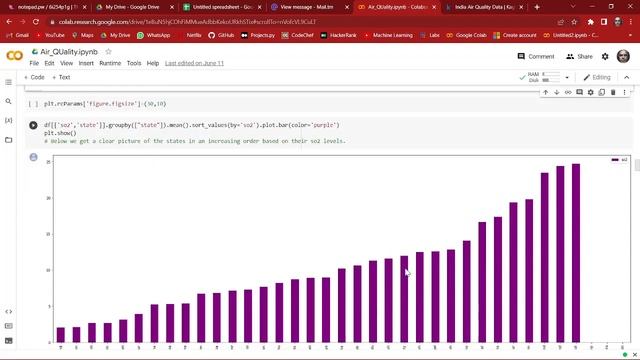The width and height of the screenshot is (640, 360).
Task: Click the Comment button
Action: (536, 56)
